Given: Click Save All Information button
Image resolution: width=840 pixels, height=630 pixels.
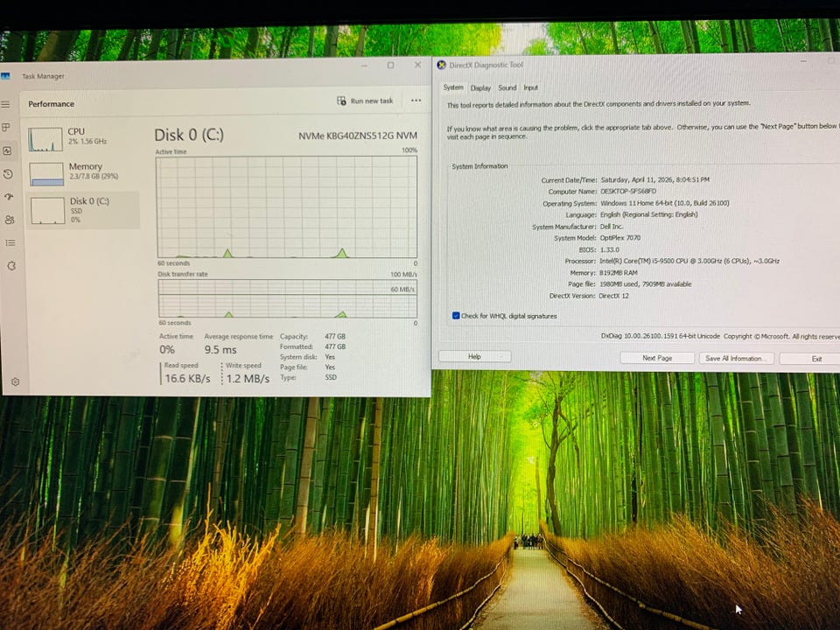Looking at the screenshot, I should click(736, 359).
